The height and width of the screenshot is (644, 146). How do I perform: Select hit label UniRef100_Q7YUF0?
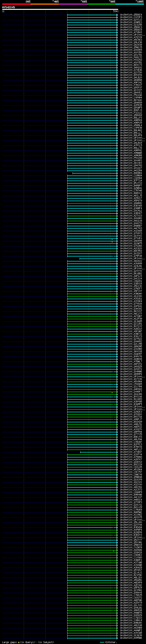131,238
